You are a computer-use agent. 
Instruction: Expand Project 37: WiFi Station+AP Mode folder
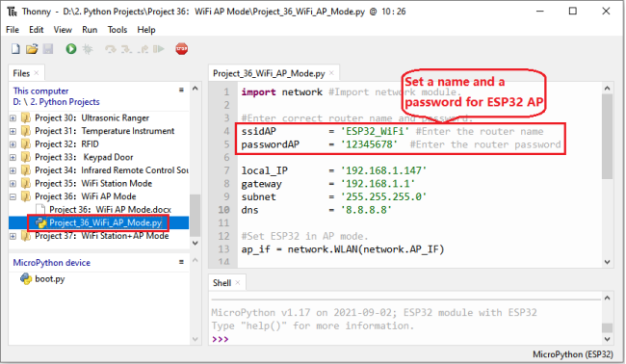[x=13, y=236]
